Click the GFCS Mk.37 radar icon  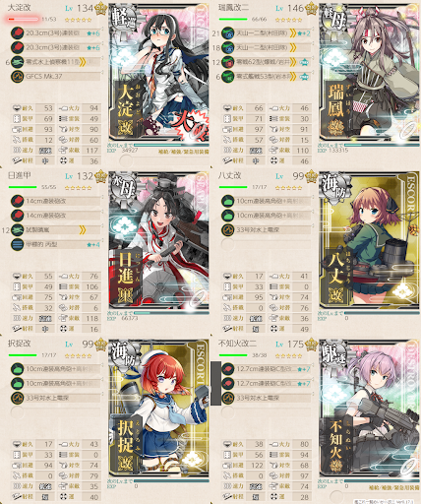point(17,76)
